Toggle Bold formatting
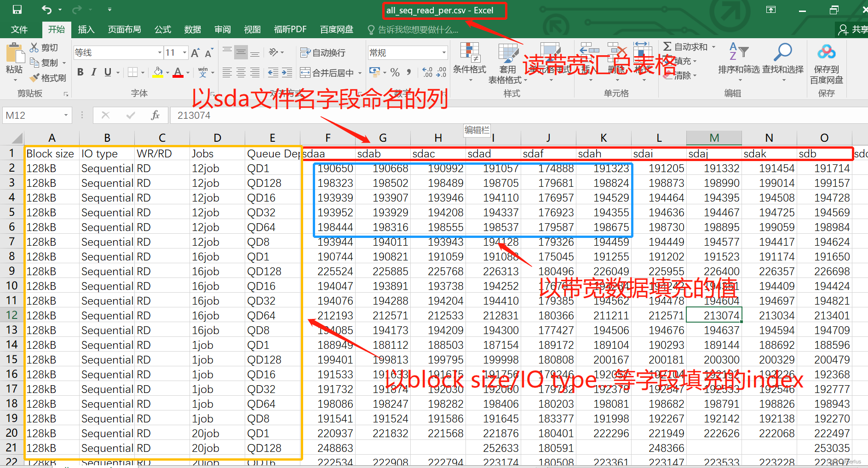868x468 pixels. (80, 72)
